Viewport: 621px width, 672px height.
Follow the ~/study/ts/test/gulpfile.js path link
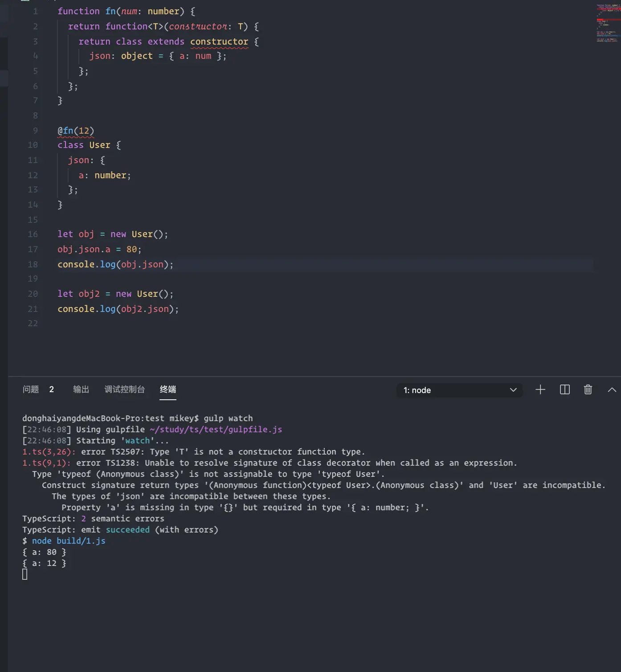216,429
